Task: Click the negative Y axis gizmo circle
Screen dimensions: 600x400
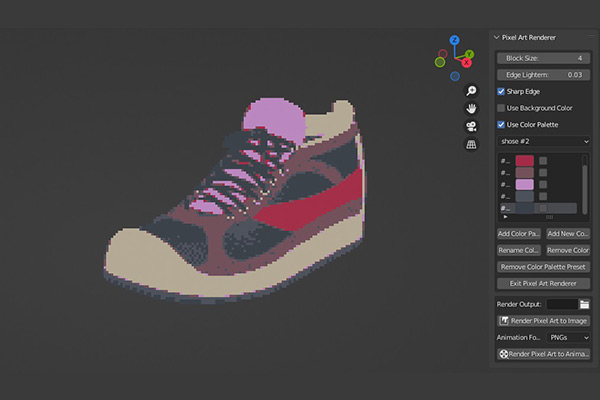Action: point(440,62)
